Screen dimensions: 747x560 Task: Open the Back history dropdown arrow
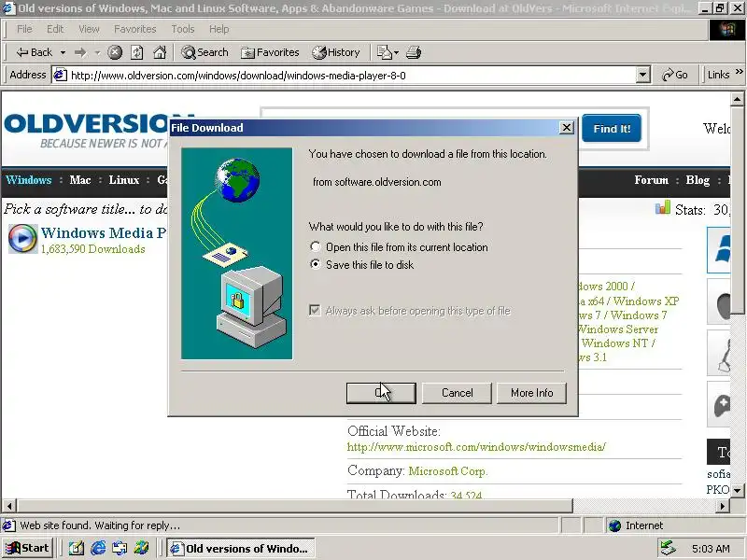click(63, 52)
